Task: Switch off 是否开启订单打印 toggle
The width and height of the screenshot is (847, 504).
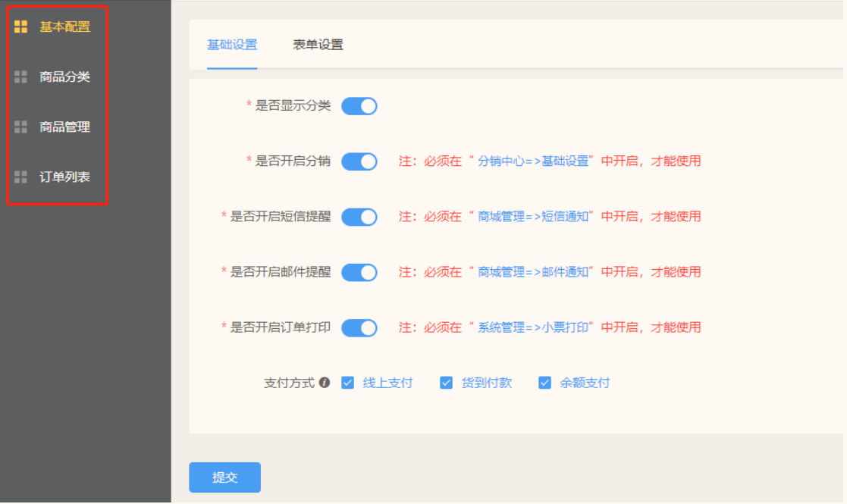Action: [359, 327]
